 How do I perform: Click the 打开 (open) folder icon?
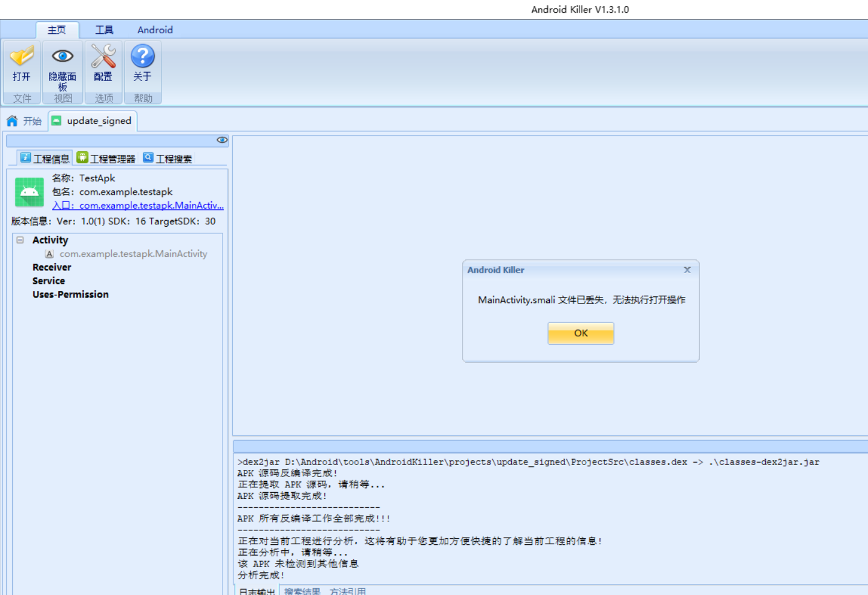coord(22,56)
